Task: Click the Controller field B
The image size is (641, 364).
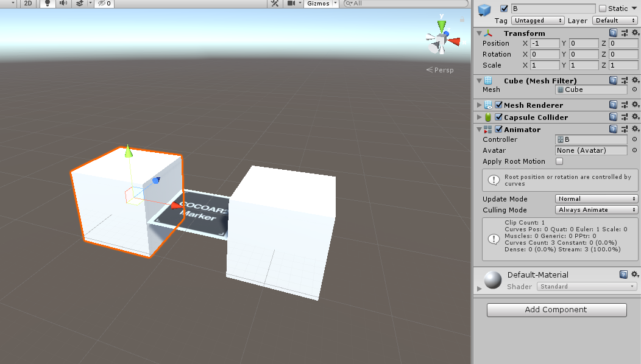Action: point(591,139)
